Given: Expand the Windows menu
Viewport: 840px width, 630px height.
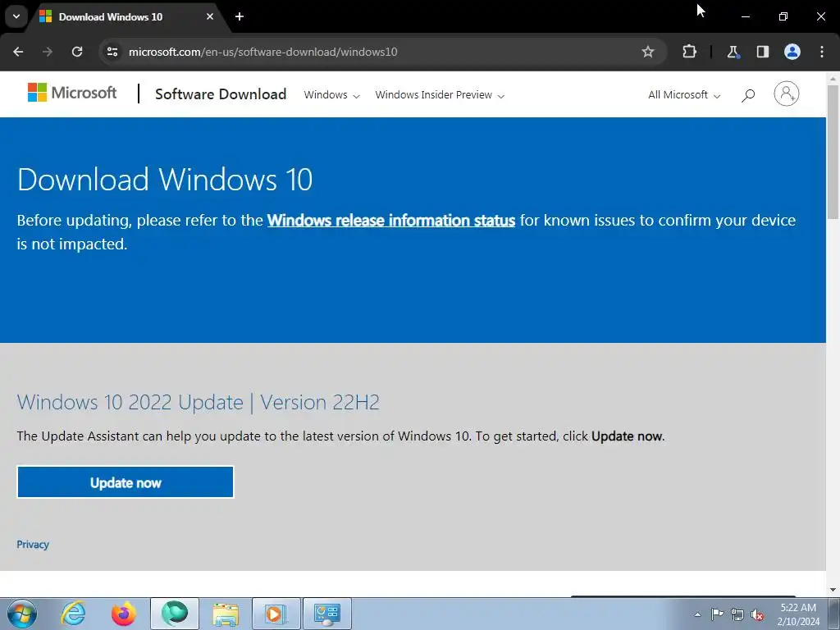Looking at the screenshot, I should pyautogui.click(x=331, y=95).
